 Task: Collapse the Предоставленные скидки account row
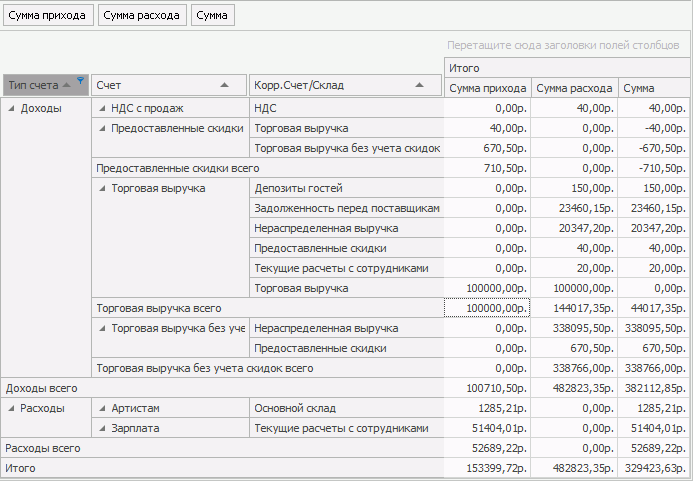102,128
